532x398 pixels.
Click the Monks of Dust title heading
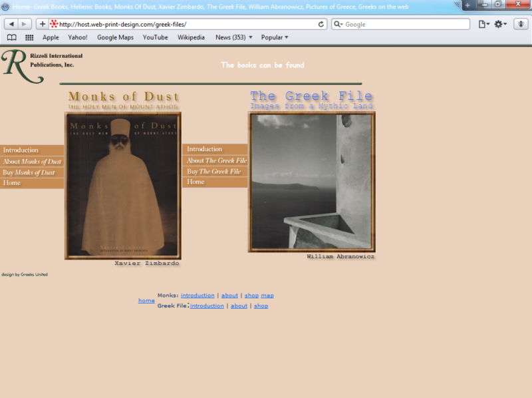pyautogui.click(x=124, y=97)
